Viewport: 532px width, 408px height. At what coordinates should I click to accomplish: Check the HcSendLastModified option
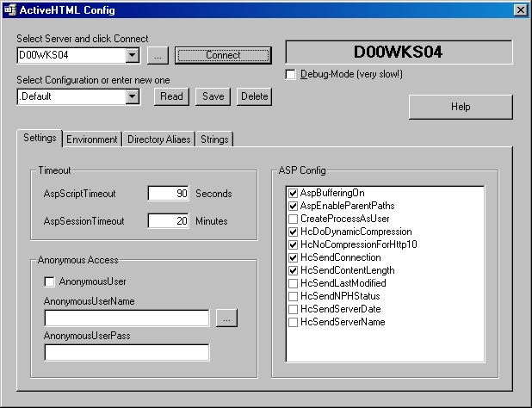294,283
